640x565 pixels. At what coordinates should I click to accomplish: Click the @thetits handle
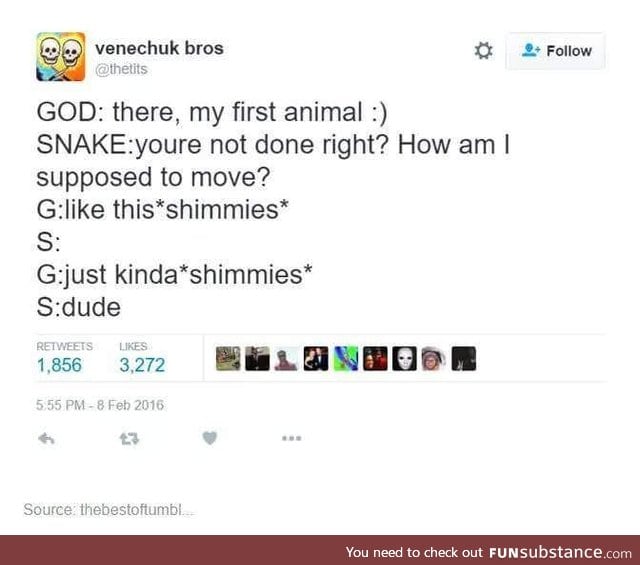point(121,69)
